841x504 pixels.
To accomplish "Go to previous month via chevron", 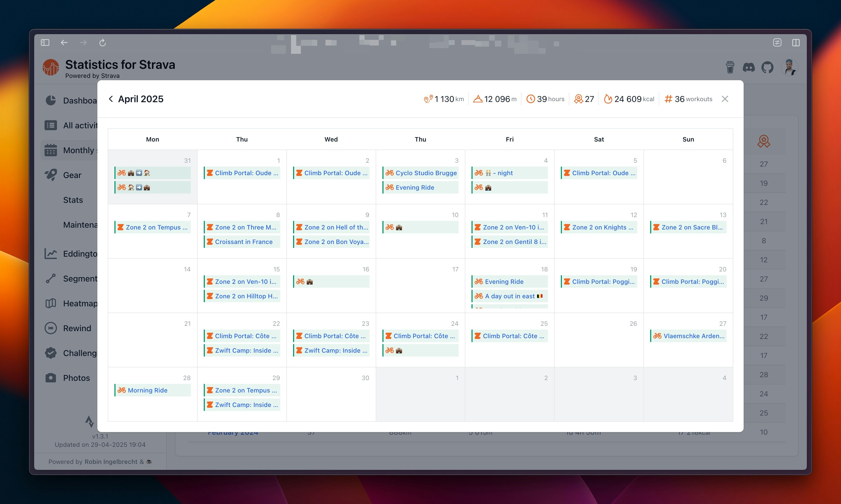I will pyautogui.click(x=111, y=99).
